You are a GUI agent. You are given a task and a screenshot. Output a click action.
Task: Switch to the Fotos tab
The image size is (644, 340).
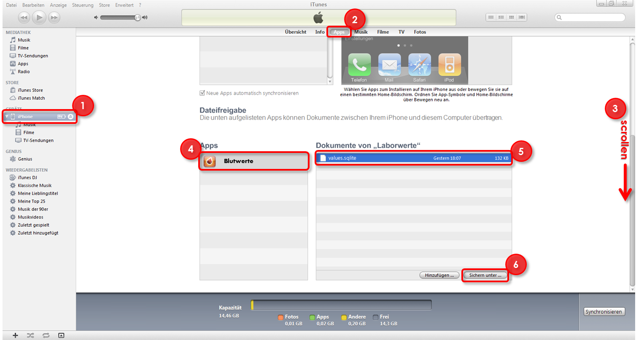(420, 32)
